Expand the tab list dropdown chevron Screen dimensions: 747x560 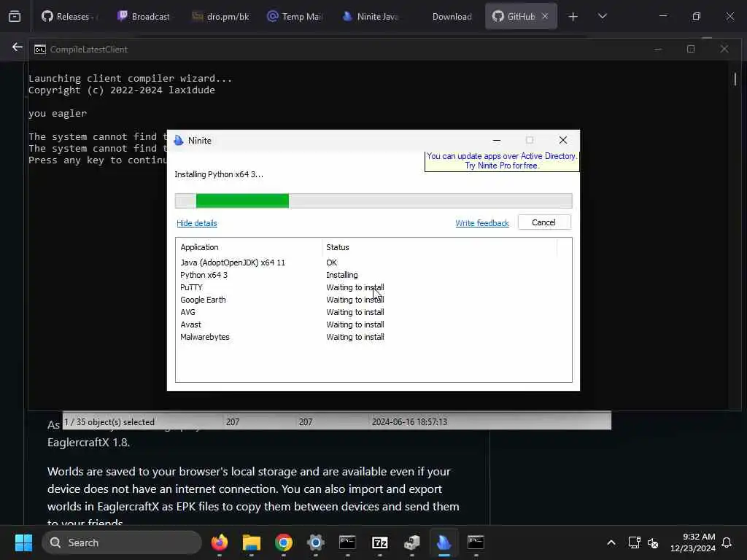pyautogui.click(x=602, y=16)
